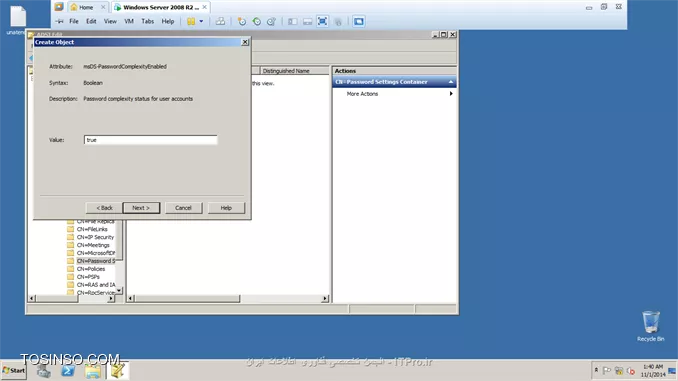
Task: Click the center pane horizontal scrollbar thumb
Action: point(187,298)
